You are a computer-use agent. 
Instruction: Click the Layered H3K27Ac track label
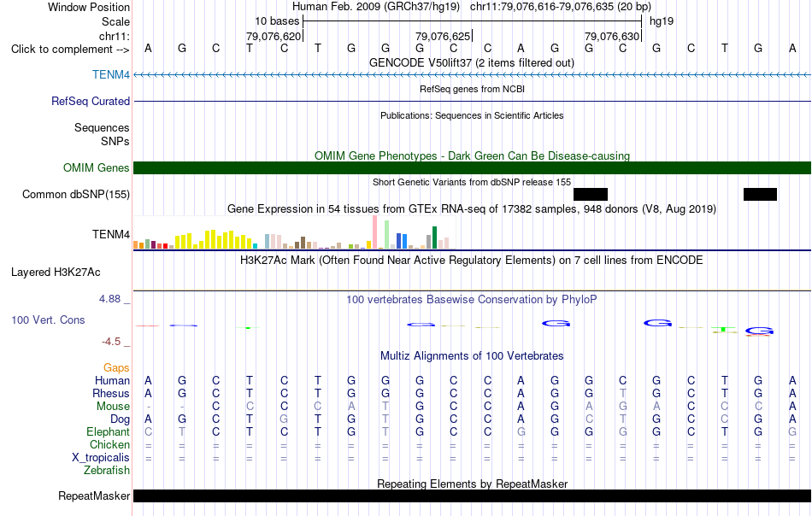[56, 273]
